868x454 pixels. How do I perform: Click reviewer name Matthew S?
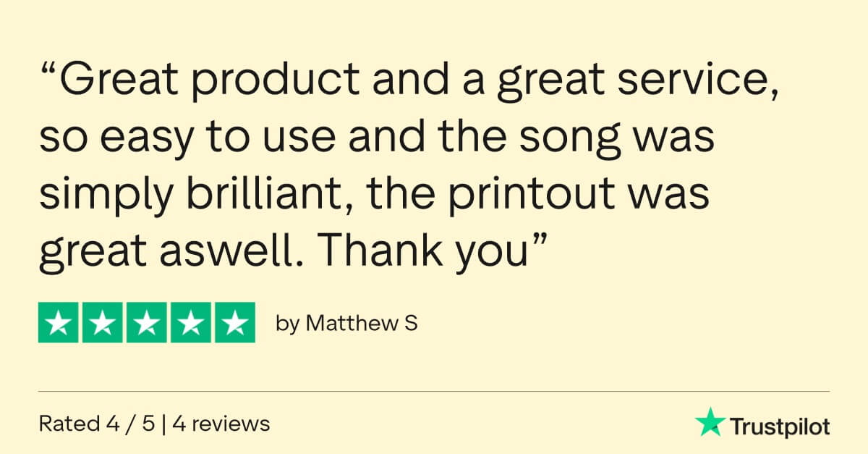(x=362, y=323)
